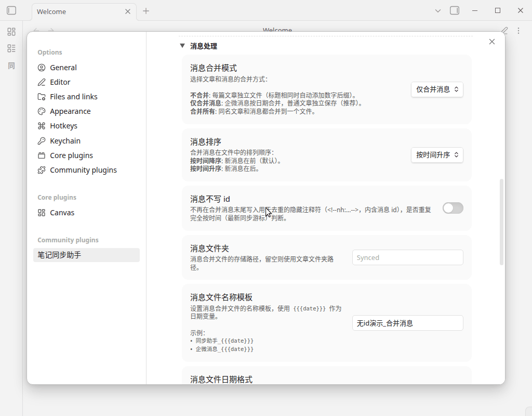Close the settings dialog

click(492, 42)
